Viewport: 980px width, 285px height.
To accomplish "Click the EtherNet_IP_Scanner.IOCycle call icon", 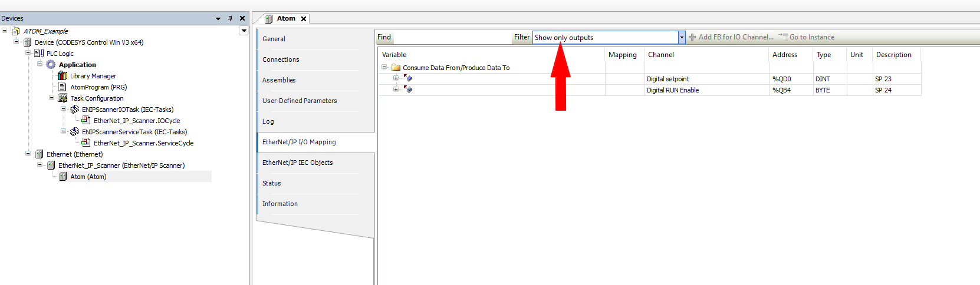I will [x=86, y=121].
